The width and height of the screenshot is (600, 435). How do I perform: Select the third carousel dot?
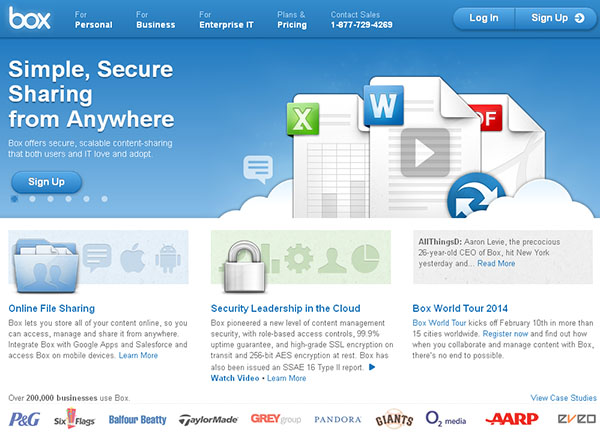[x=51, y=199]
